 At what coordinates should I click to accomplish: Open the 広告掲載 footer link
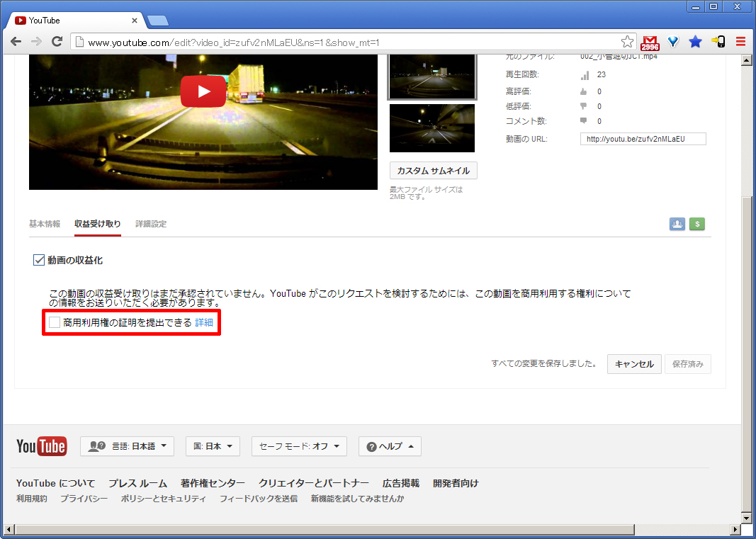pos(400,483)
